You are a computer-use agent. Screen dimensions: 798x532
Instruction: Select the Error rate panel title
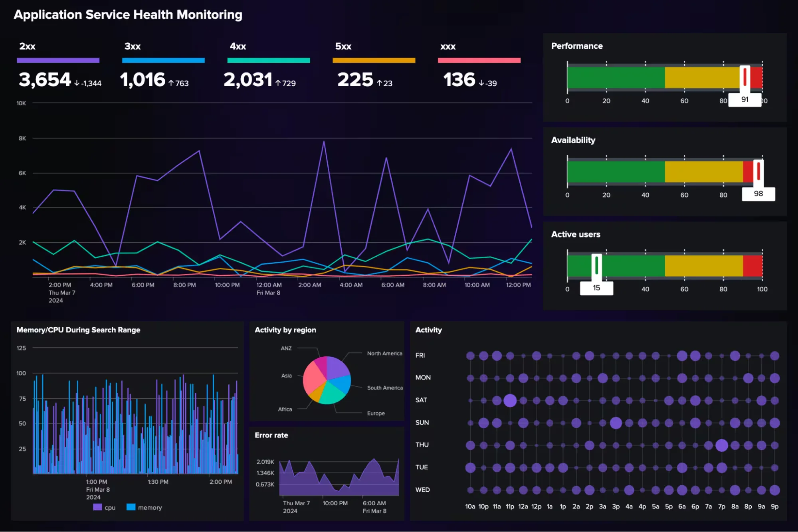271,435
